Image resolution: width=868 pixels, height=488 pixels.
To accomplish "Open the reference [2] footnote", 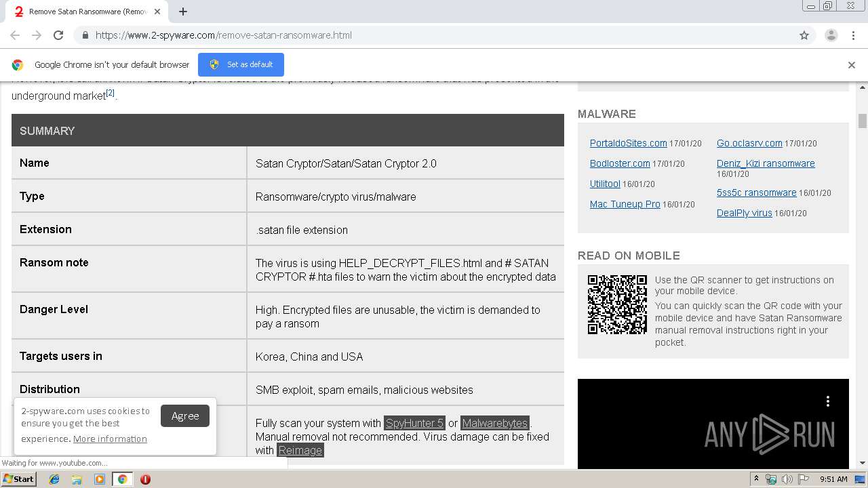I will (x=111, y=93).
